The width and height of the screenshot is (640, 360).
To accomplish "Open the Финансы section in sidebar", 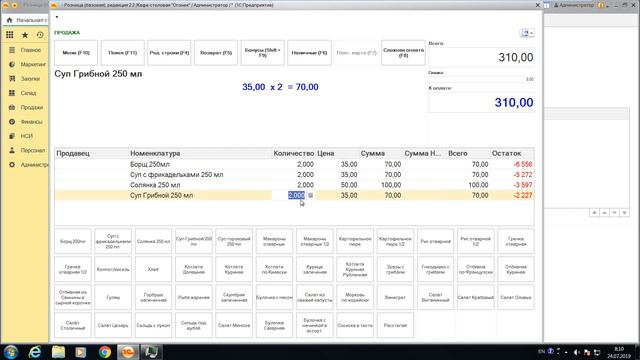I will tap(26, 122).
